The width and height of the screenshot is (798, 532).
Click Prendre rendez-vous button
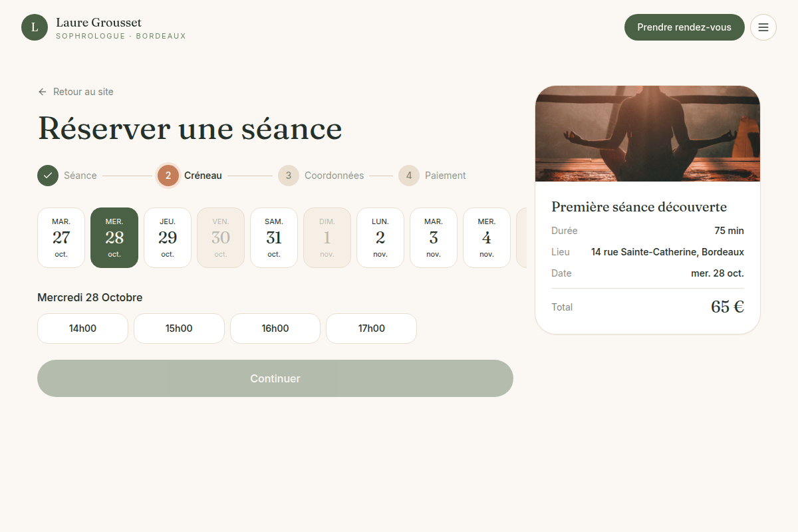point(684,27)
